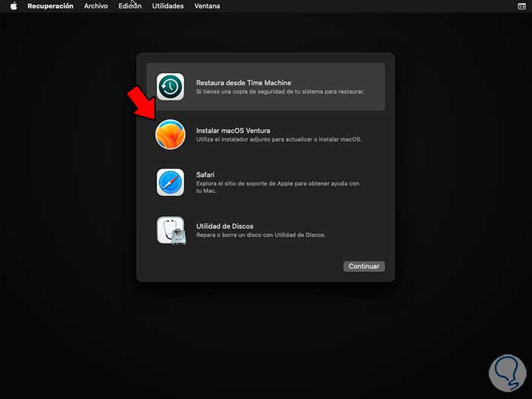
Task: Select "Restaura desde Time Machine" title
Action: click(x=243, y=83)
